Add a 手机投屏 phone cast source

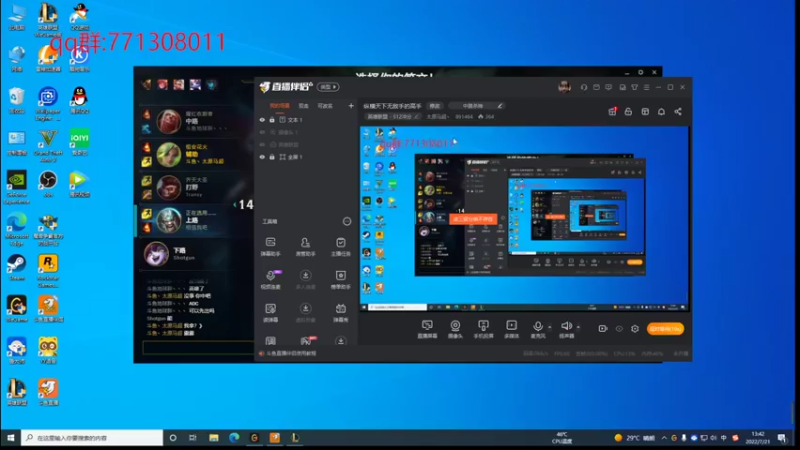(483, 329)
